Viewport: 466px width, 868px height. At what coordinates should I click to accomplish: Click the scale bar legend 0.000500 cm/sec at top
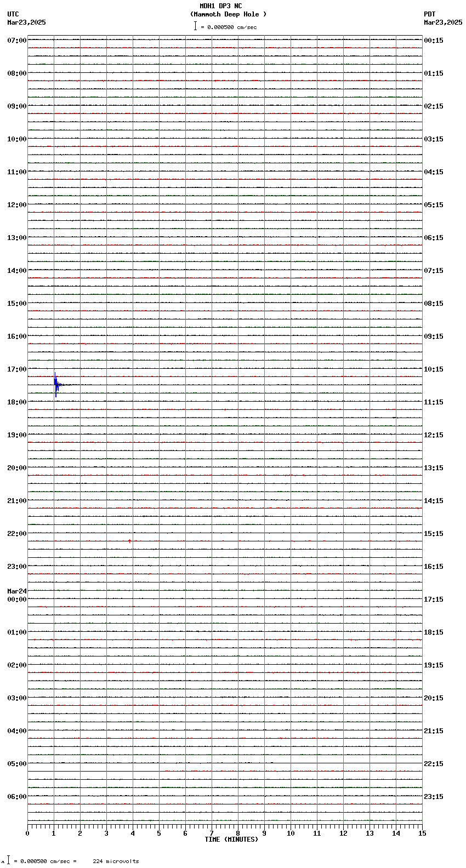click(x=226, y=27)
